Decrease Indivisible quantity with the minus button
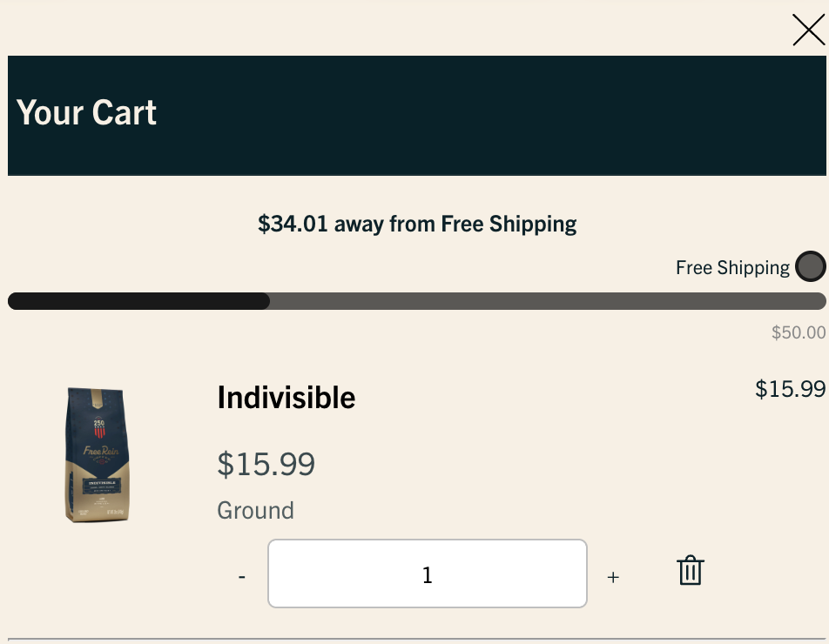 241,577
